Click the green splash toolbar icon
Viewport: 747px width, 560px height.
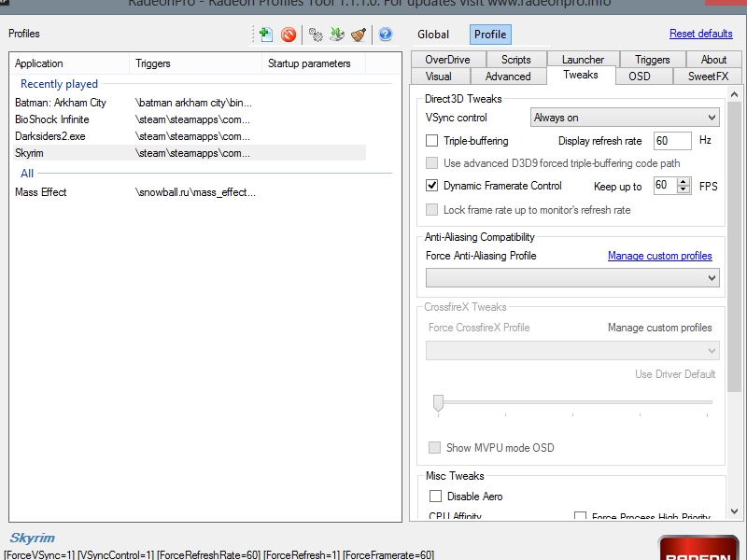[x=337, y=35]
